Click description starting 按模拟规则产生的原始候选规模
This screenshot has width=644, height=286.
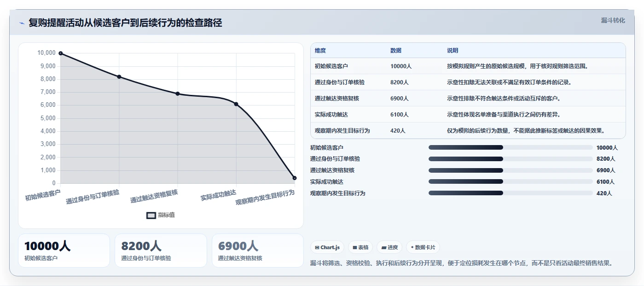[518, 66]
